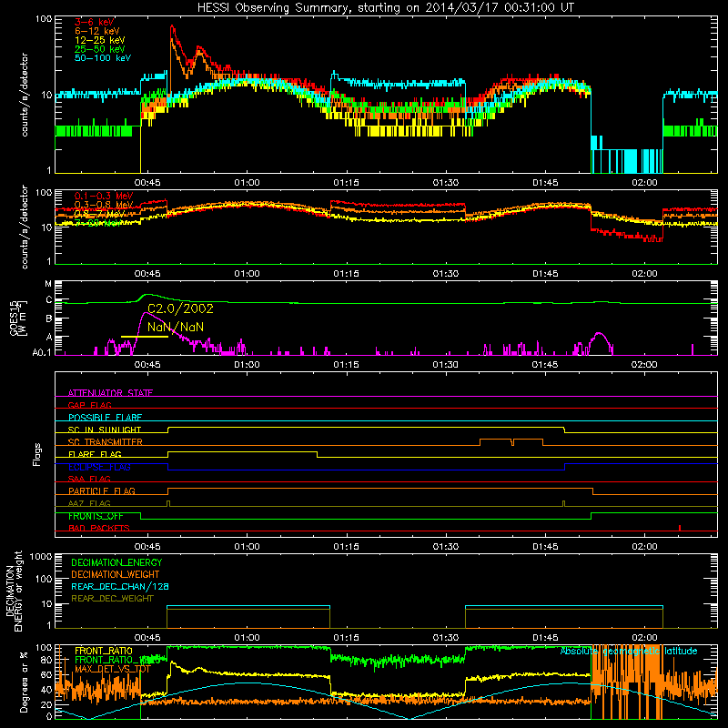Select the 3-6 keV legend entry
The image size is (728, 728).
pos(95,22)
